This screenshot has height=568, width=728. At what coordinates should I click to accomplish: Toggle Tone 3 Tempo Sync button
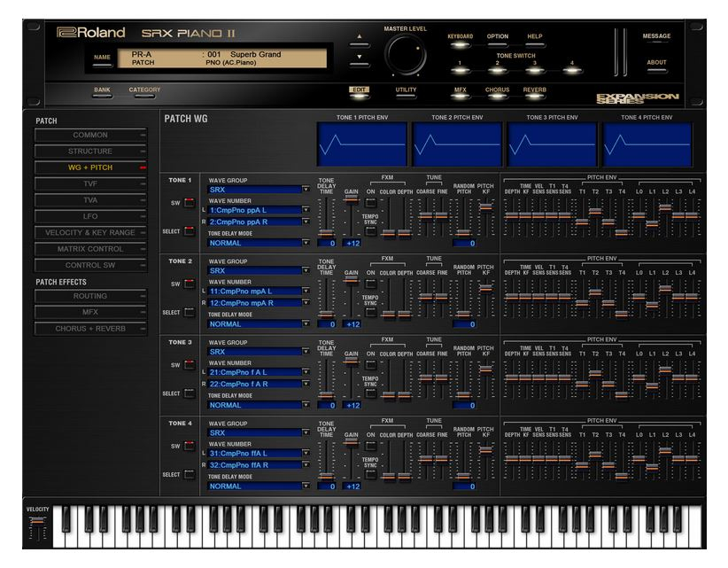tap(370, 393)
